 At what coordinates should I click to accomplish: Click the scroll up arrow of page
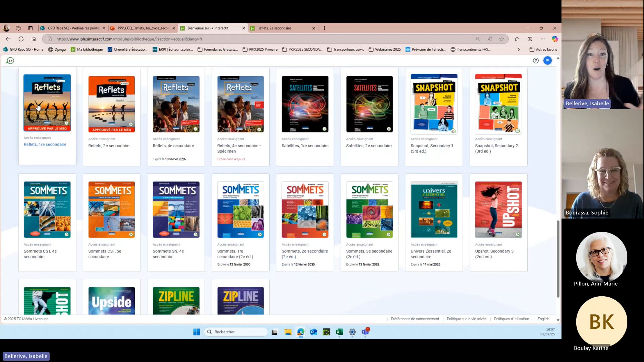pyautogui.click(x=558, y=58)
